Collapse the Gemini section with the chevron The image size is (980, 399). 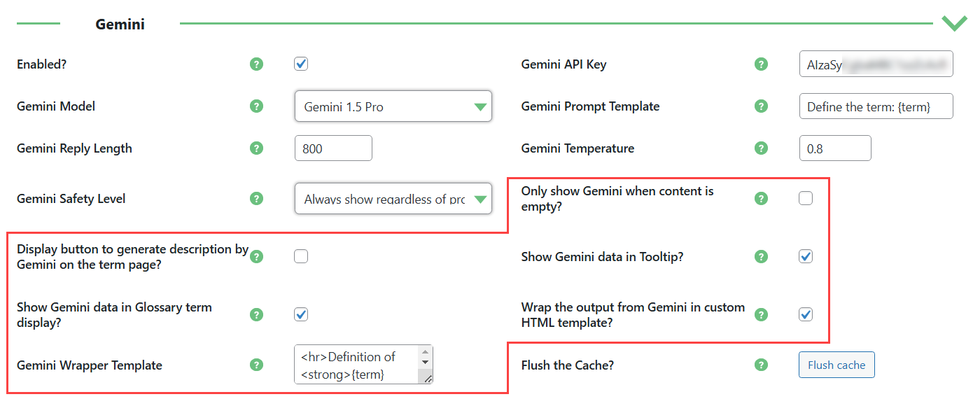954,23
